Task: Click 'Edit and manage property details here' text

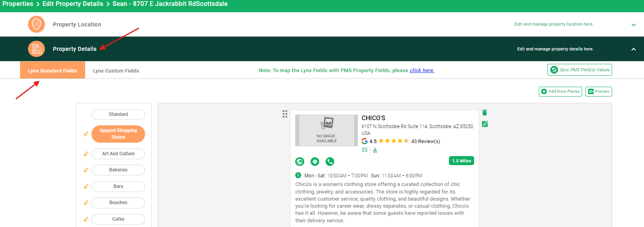Action: (555, 49)
